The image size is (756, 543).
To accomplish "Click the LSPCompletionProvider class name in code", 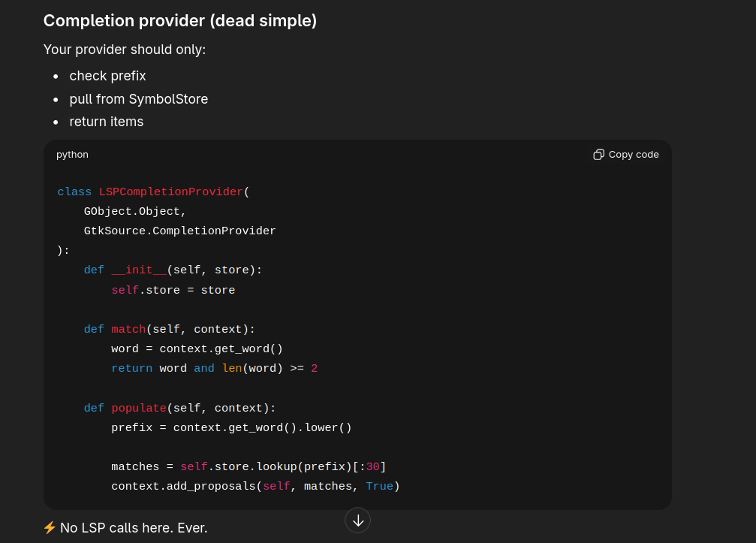I will [x=171, y=192].
